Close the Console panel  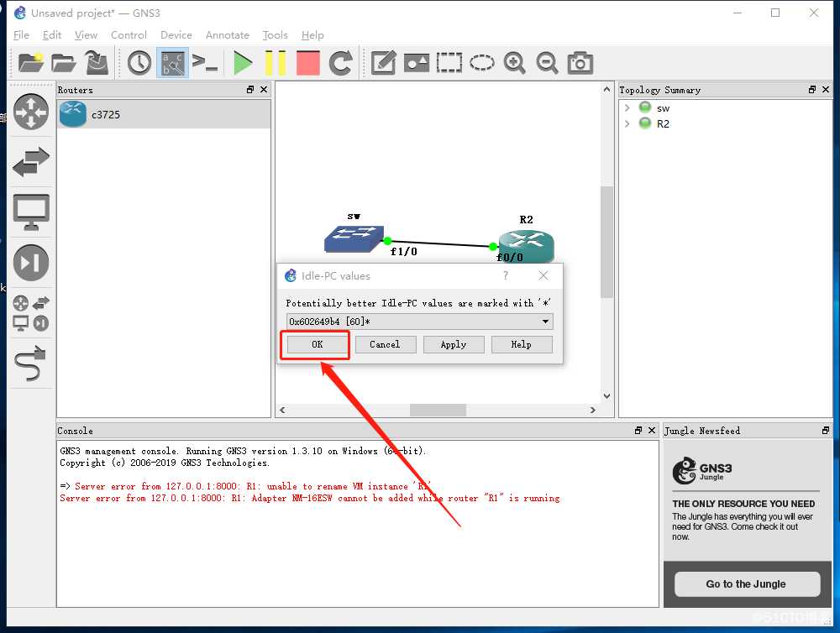(x=652, y=430)
